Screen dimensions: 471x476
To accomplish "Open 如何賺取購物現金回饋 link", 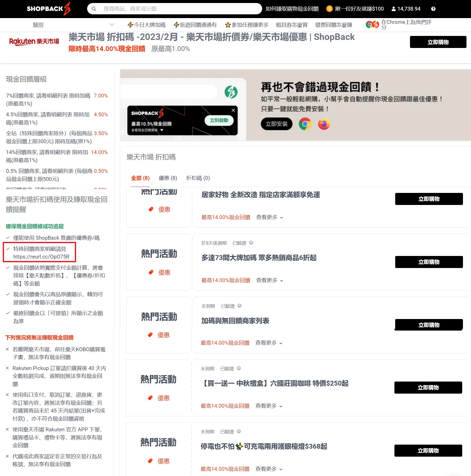I will [x=292, y=9].
